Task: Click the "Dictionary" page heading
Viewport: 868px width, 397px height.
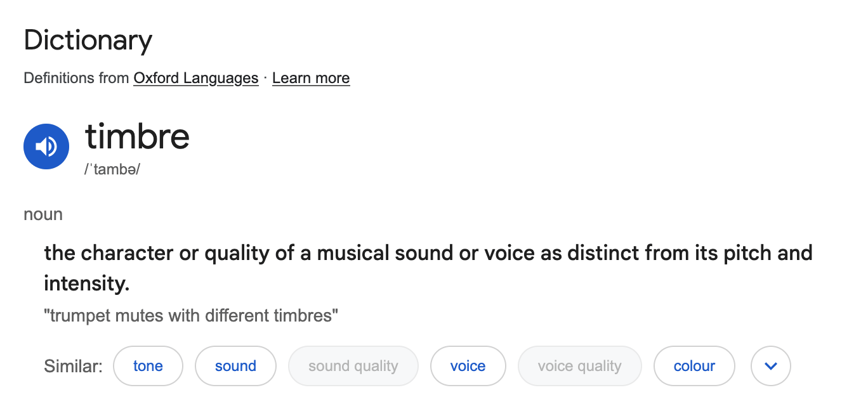Action: 88,40
